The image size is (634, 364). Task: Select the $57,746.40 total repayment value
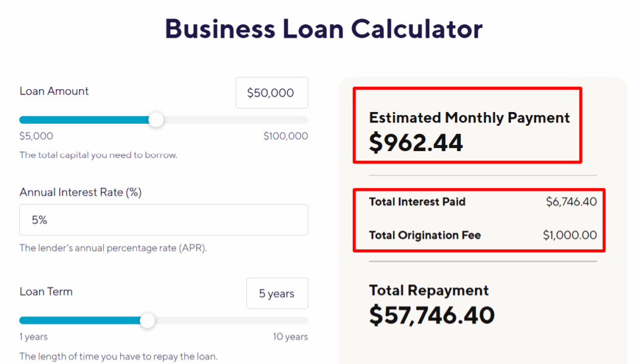432,315
